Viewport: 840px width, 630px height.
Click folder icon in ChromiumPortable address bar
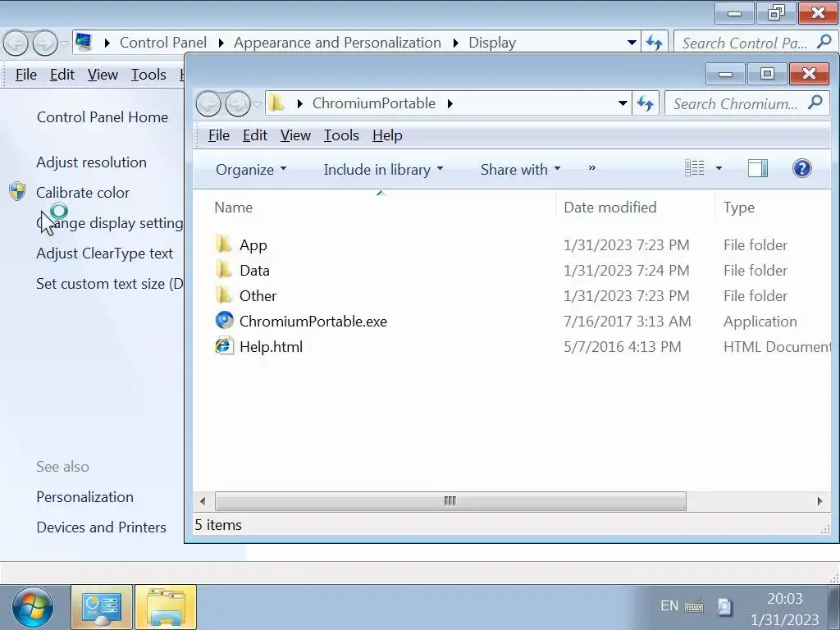tap(276, 103)
